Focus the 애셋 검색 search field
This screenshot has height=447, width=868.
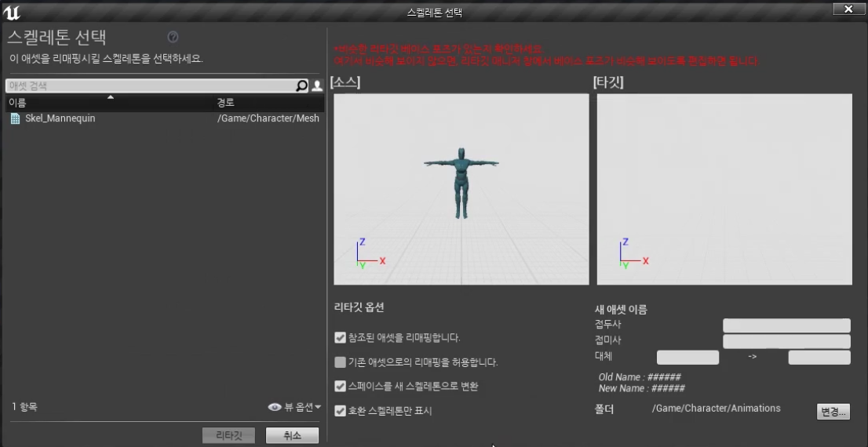151,85
